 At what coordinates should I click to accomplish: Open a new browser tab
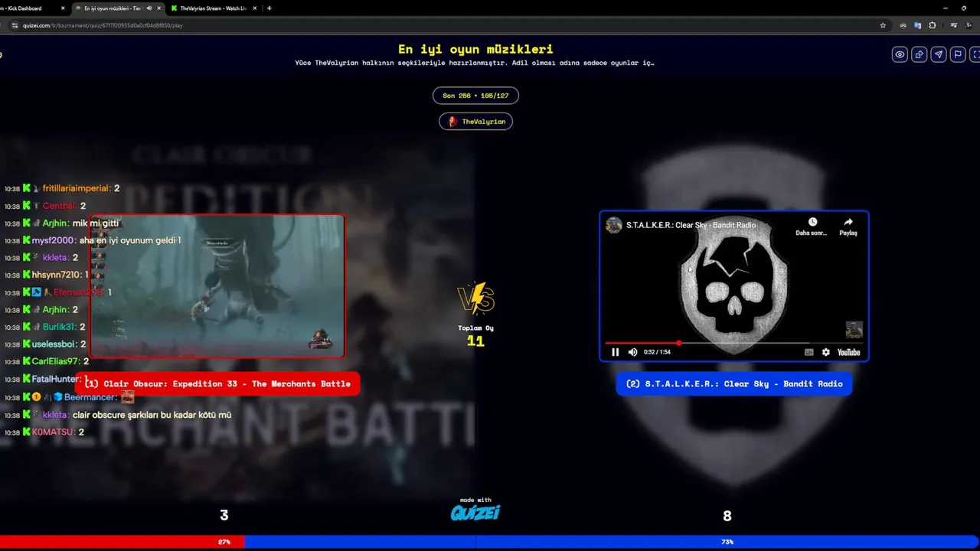point(269,8)
